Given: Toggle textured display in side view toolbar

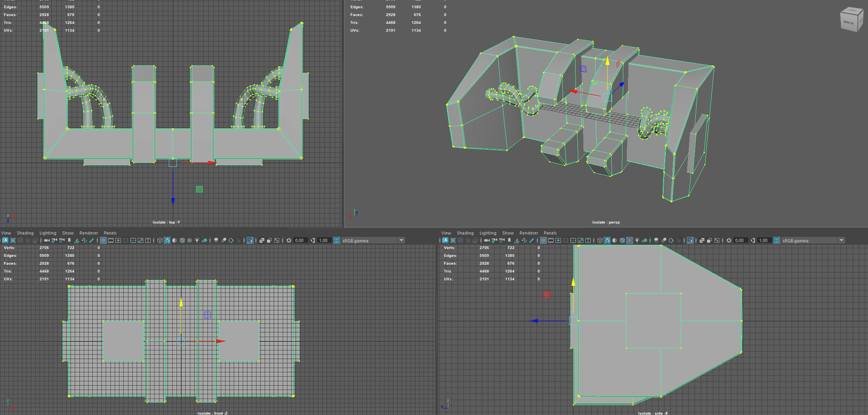Looking at the screenshot, I should 629,240.
